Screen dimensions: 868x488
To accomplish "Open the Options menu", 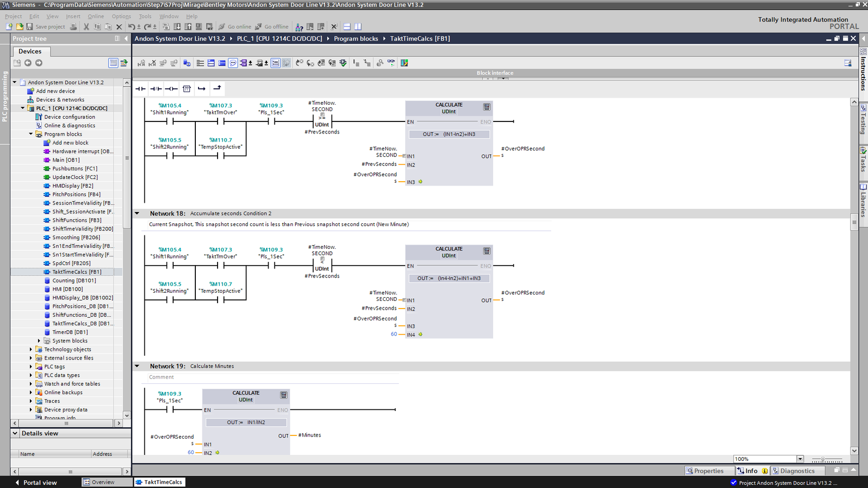I will [x=122, y=16].
